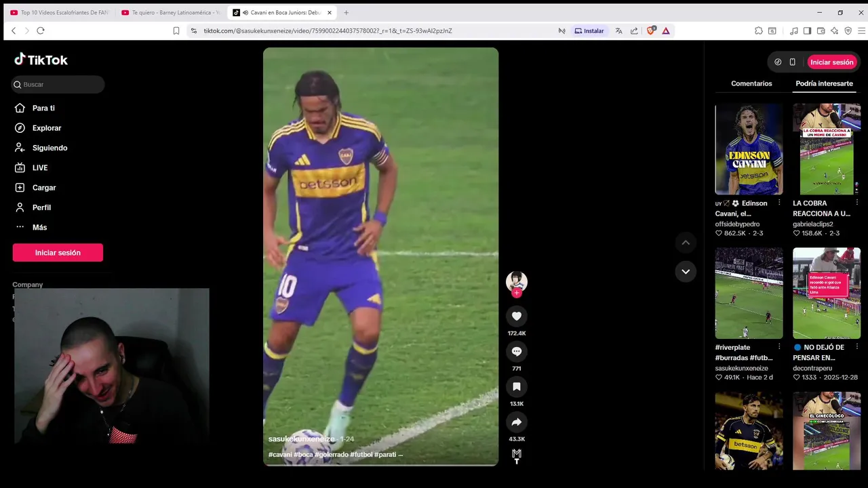This screenshot has width=868, height=488.
Task: Click Instalar app button in address bar
Action: click(589, 30)
